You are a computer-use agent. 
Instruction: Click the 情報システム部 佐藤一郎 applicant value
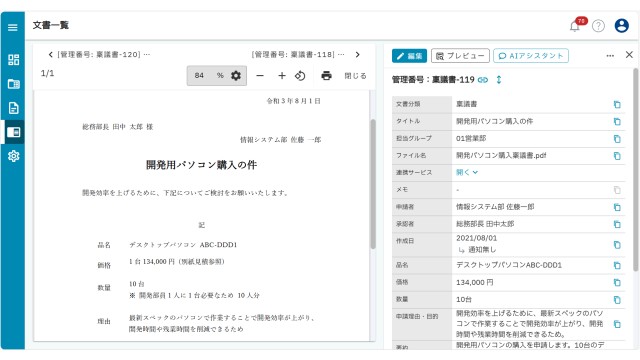(x=495, y=207)
